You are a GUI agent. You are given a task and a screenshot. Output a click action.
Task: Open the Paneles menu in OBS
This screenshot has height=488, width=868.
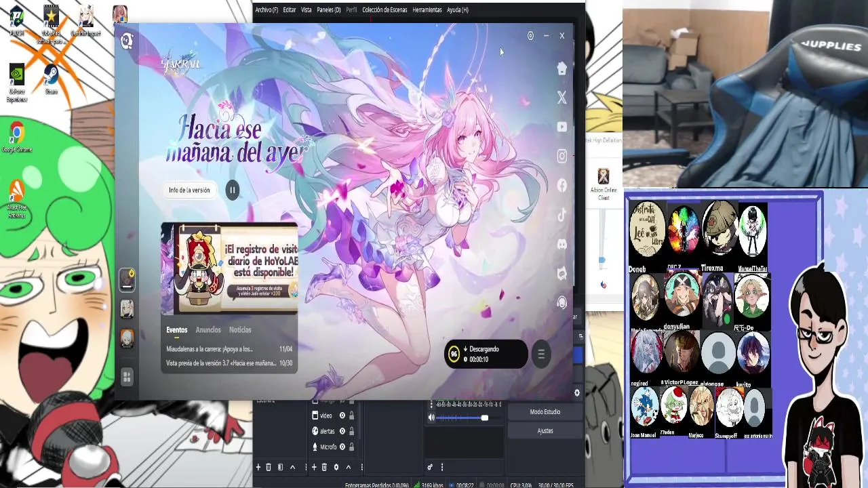point(329,9)
